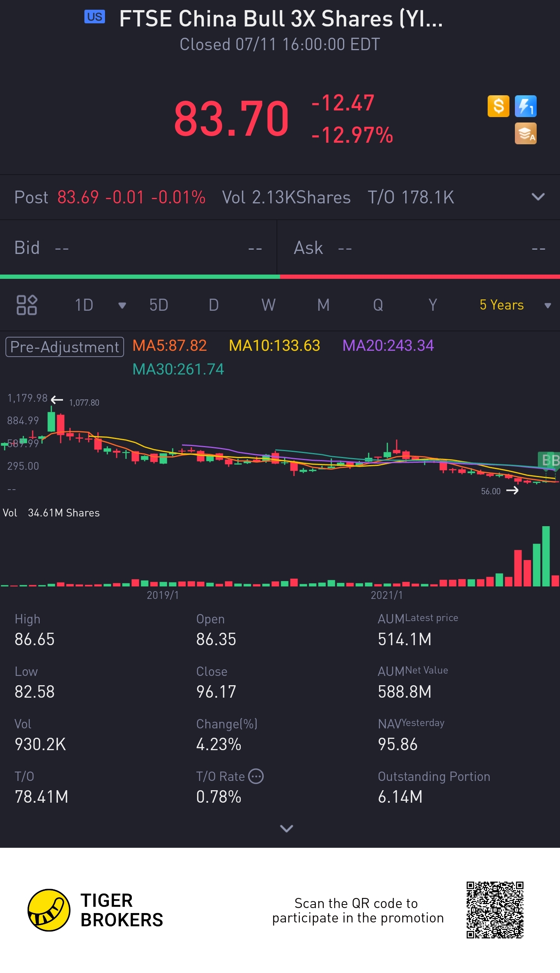Tap the 2021/1 date axis label
This screenshot has height=973, width=560.
coord(387,595)
